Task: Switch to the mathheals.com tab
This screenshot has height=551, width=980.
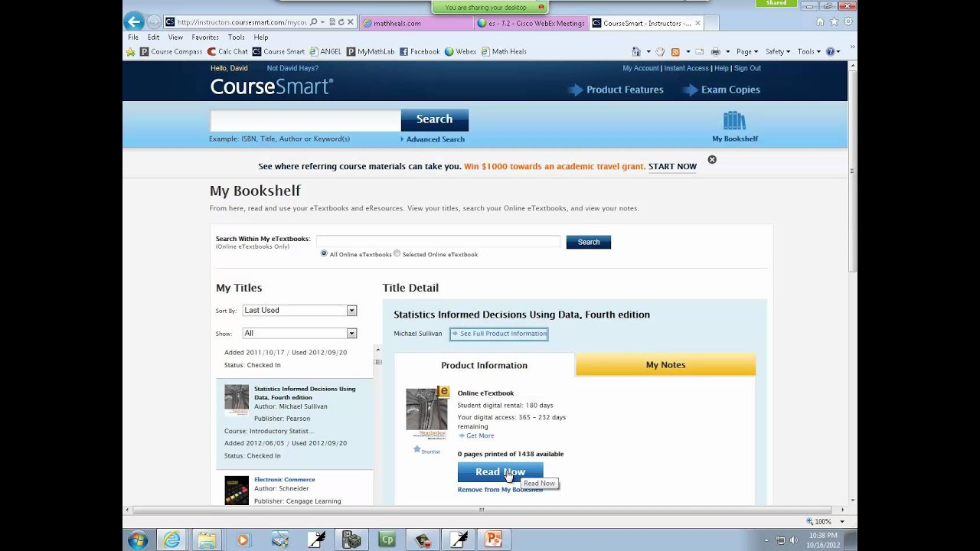Action: click(416, 23)
